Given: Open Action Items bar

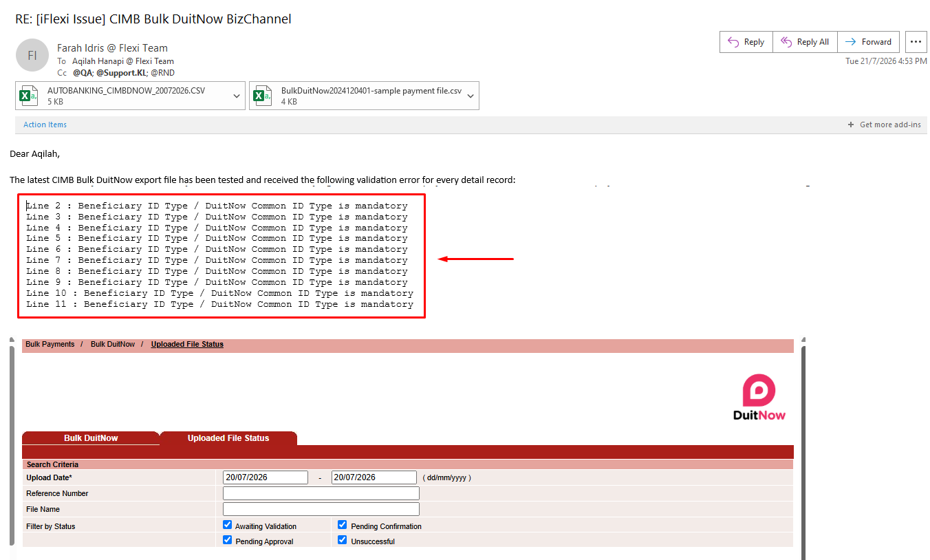Looking at the screenshot, I should pyautogui.click(x=45, y=125).
